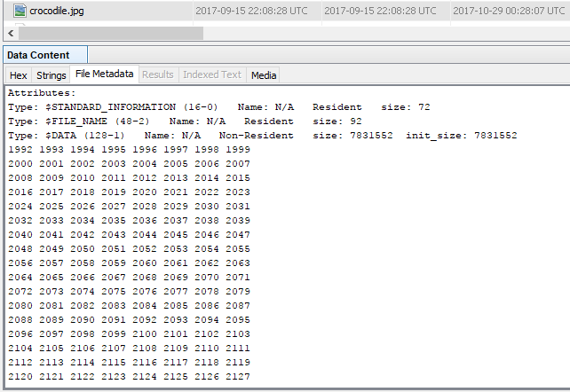570x392 pixels.
Task: Click cluster number 2012
Action: [145, 178]
